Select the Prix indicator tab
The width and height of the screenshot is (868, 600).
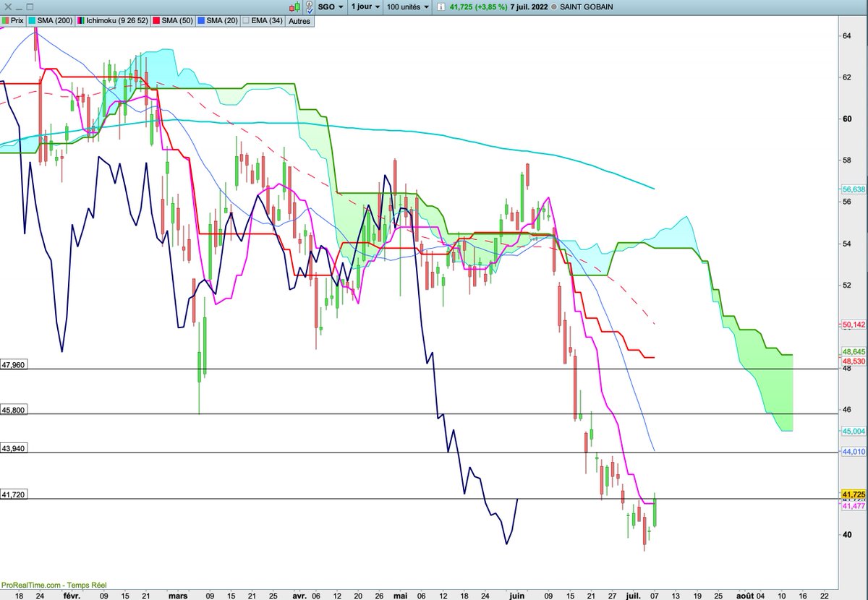pos(14,21)
